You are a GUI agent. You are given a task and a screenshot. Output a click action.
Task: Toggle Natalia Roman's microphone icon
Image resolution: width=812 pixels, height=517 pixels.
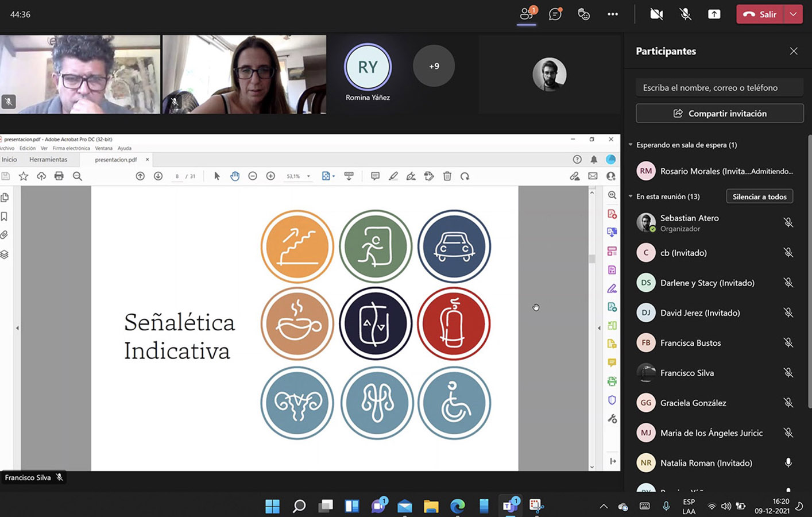(788, 463)
